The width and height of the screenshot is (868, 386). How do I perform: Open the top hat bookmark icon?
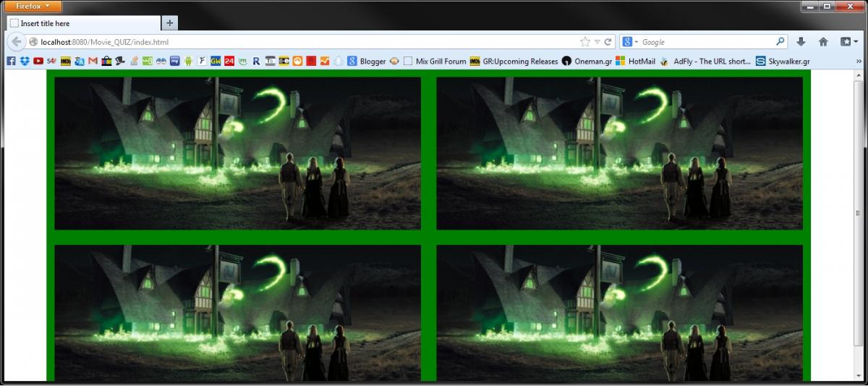120,62
